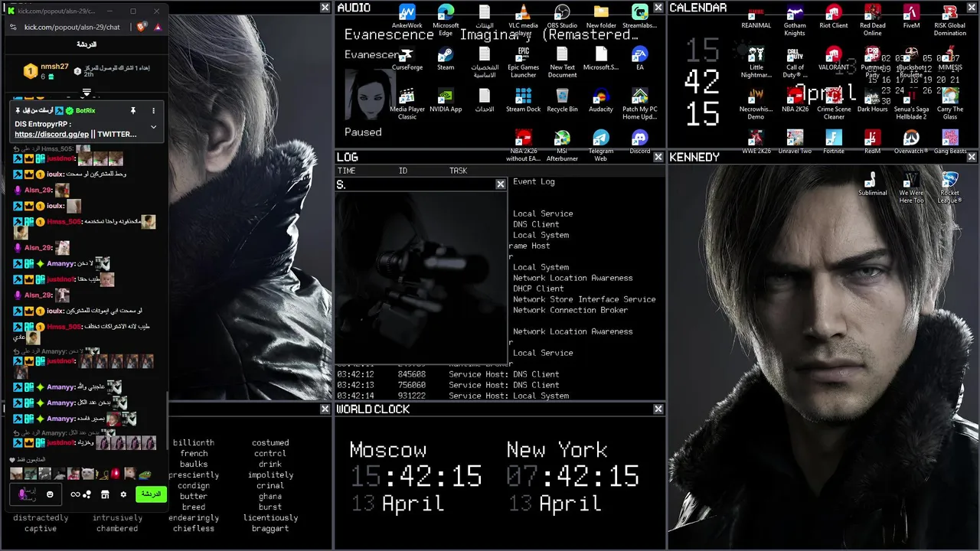The width and height of the screenshot is (980, 551).
Task: Close the WORLD CLOCK widget
Action: click(658, 409)
